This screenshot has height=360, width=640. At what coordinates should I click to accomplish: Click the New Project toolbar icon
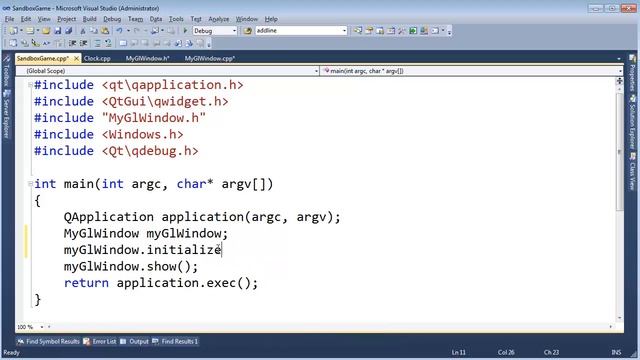click(13, 31)
